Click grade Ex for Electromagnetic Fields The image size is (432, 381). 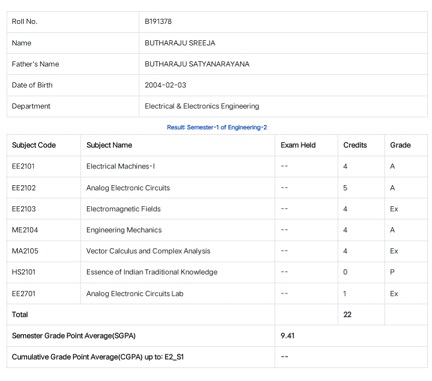coord(394,209)
